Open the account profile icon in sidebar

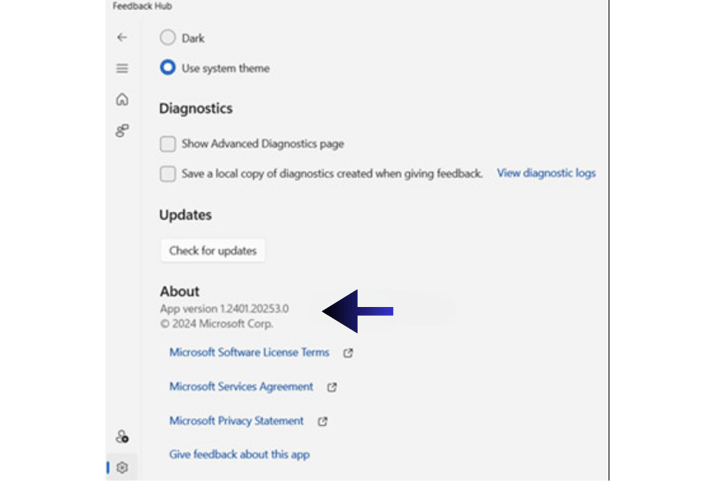[x=122, y=436]
